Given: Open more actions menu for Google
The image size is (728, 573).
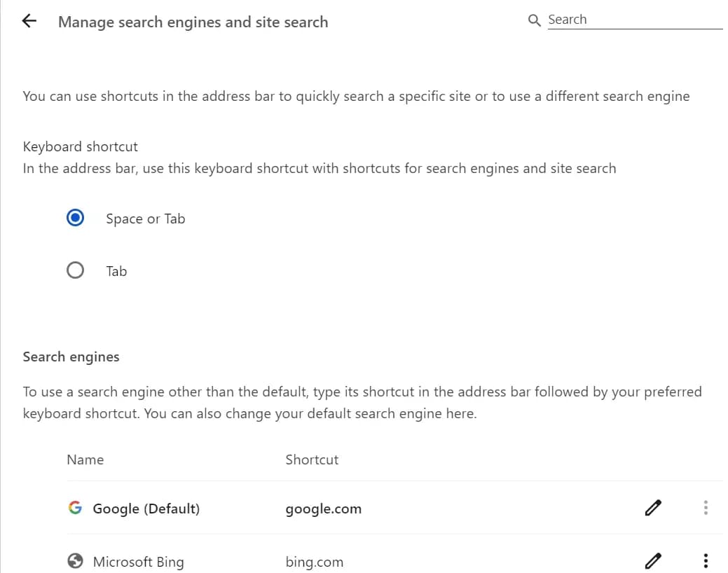Looking at the screenshot, I should (706, 508).
